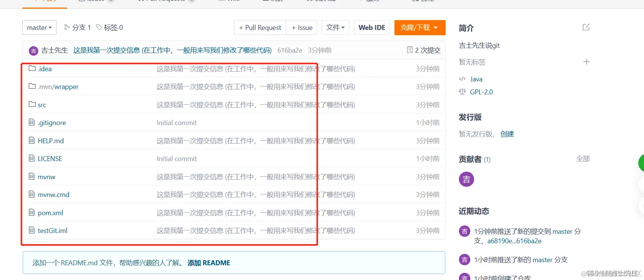
Task: Open the Web IDE
Action: (x=372, y=28)
